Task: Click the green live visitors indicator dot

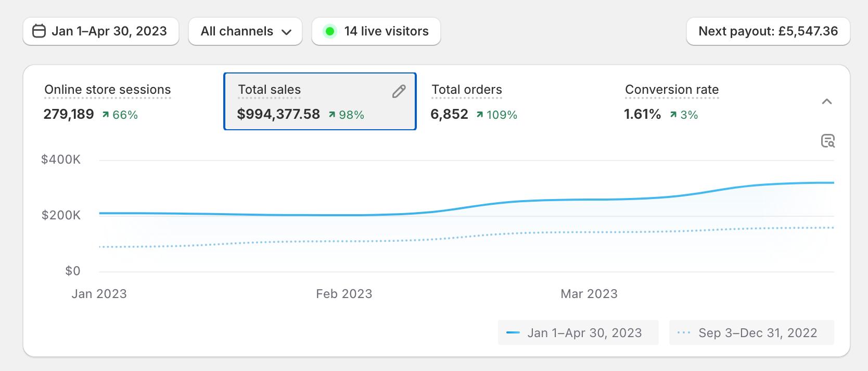Action: [x=329, y=31]
